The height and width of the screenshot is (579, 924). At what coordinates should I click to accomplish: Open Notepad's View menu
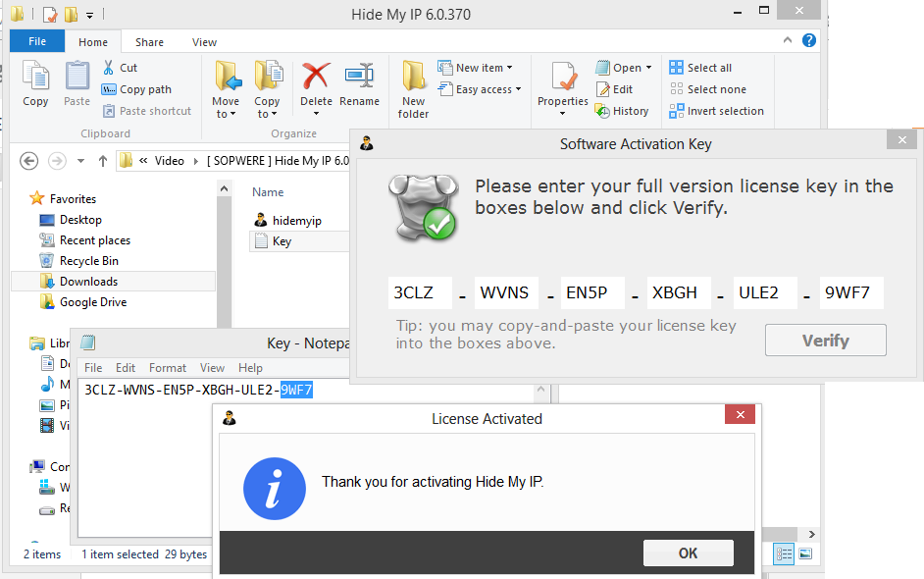click(x=212, y=368)
